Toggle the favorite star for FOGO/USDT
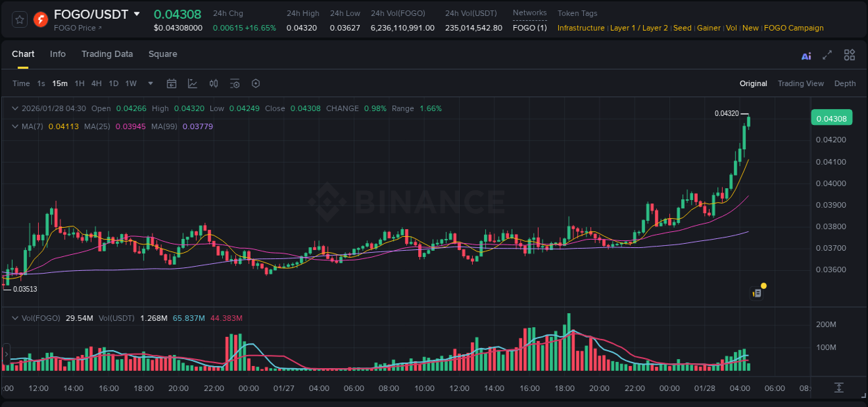Viewport: 868px width, 407px height. [19, 19]
